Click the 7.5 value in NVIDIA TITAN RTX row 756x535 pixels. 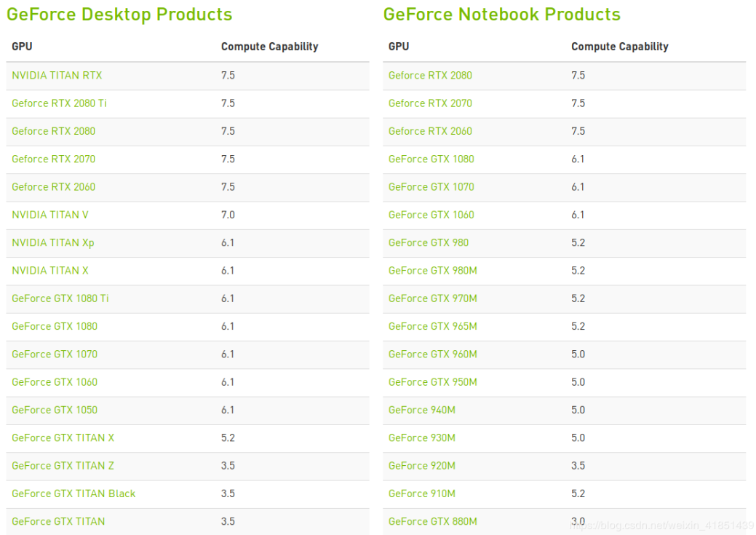228,75
